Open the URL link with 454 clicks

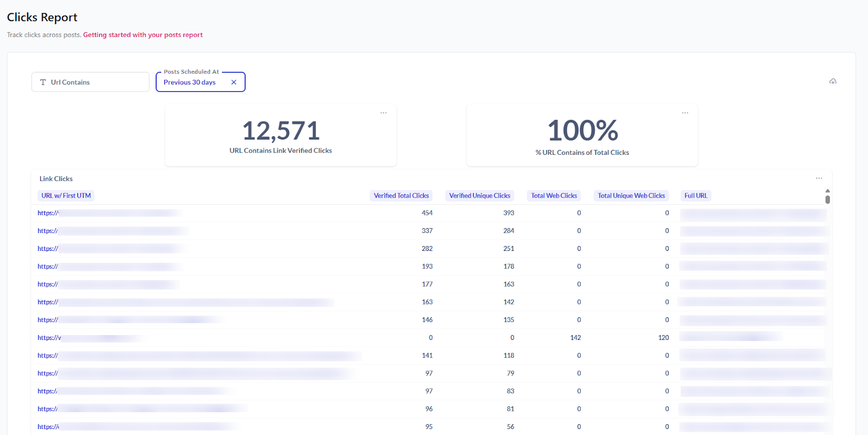click(48, 213)
